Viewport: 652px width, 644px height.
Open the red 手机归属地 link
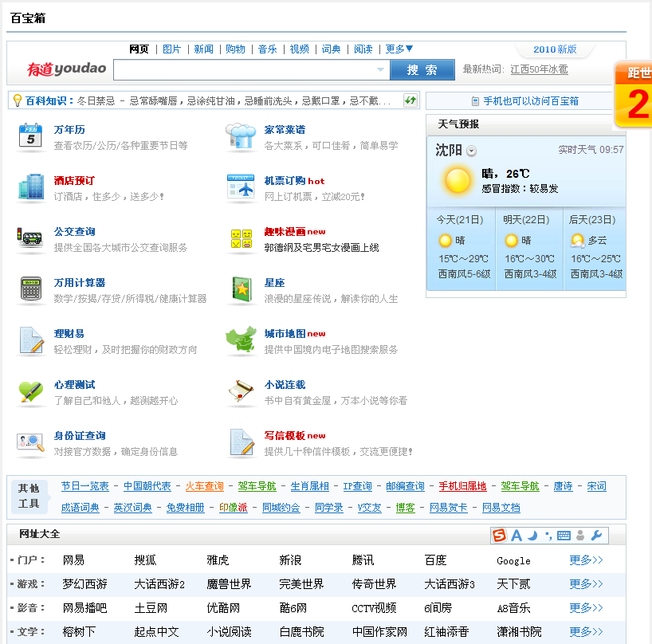coord(462,486)
